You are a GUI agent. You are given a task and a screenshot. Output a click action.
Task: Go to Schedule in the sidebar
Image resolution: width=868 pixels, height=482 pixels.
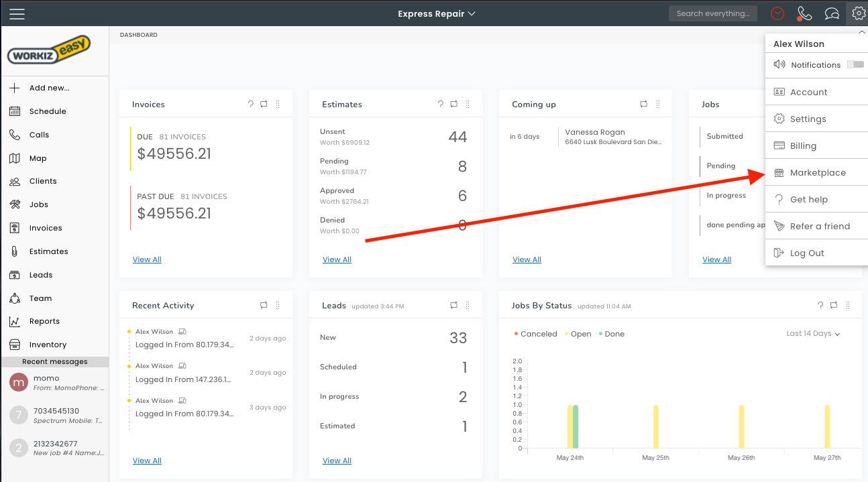[48, 111]
